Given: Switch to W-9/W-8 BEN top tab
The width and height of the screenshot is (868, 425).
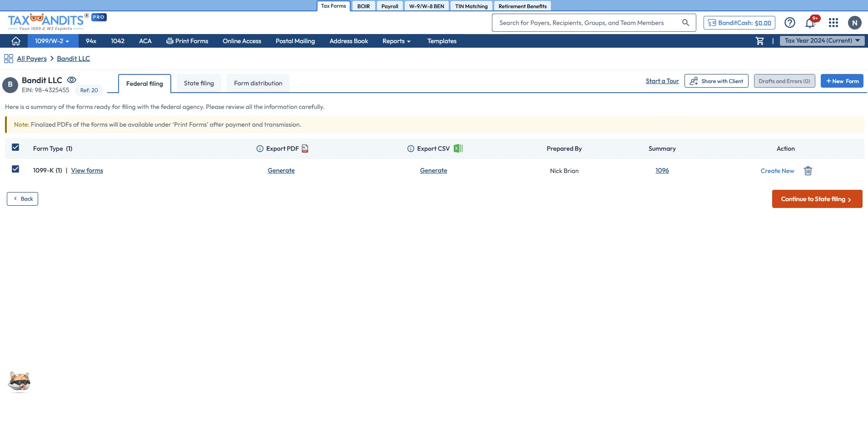Looking at the screenshot, I should 427,6.
